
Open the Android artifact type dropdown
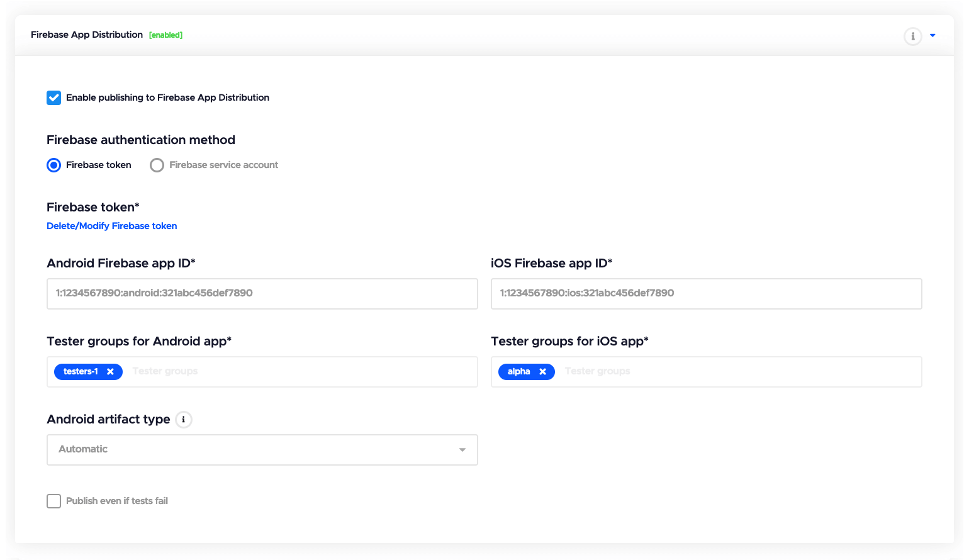coord(262,449)
